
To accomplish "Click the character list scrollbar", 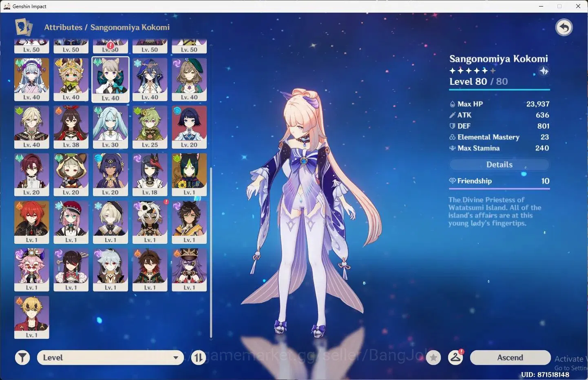I will (x=211, y=253).
